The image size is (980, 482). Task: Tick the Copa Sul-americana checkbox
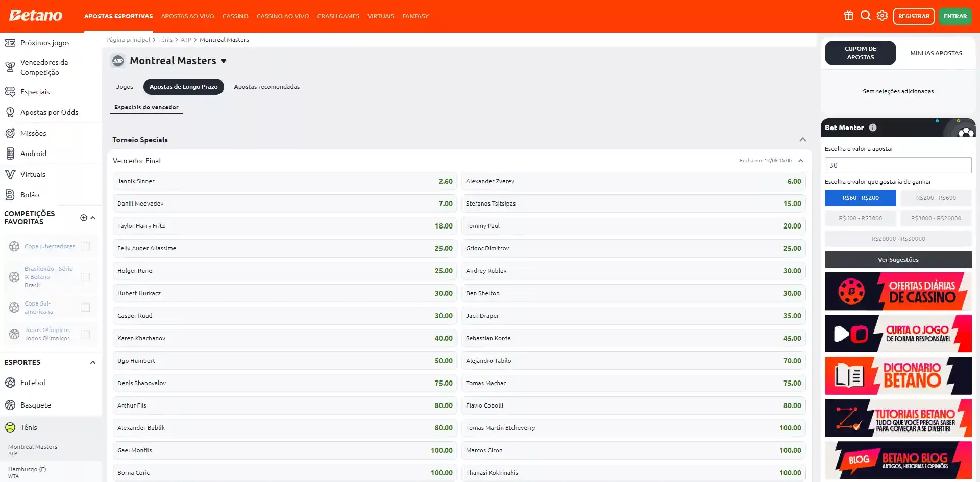click(x=86, y=308)
